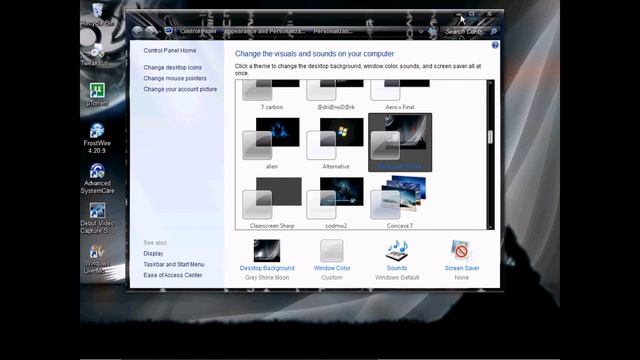Select the Windows Live desktop shortcut
The image size is (640, 360).
(97, 259)
